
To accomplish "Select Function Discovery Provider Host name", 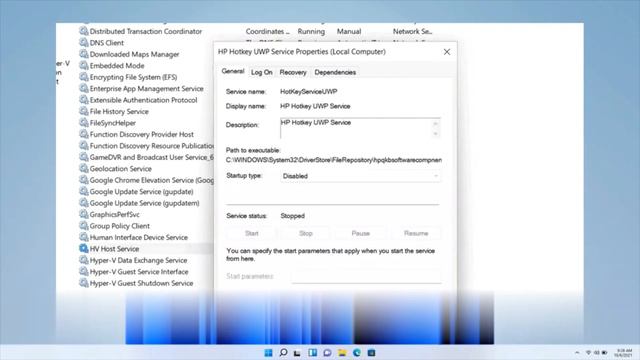I will tap(142, 134).
